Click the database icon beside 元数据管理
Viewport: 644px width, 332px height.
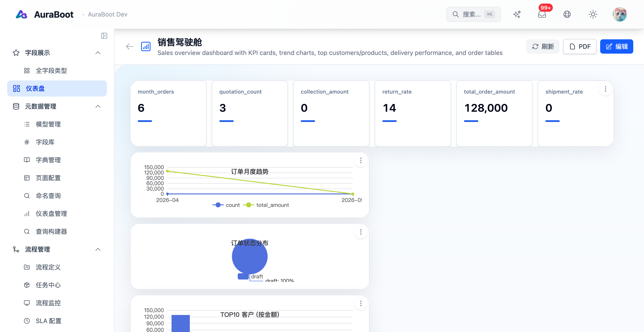(16, 106)
